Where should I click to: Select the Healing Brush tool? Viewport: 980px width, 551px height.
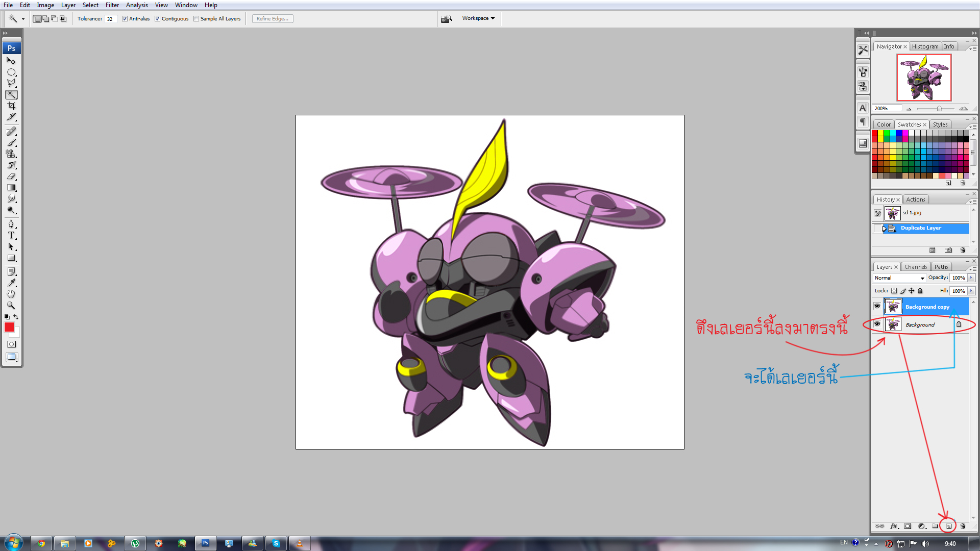click(11, 131)
